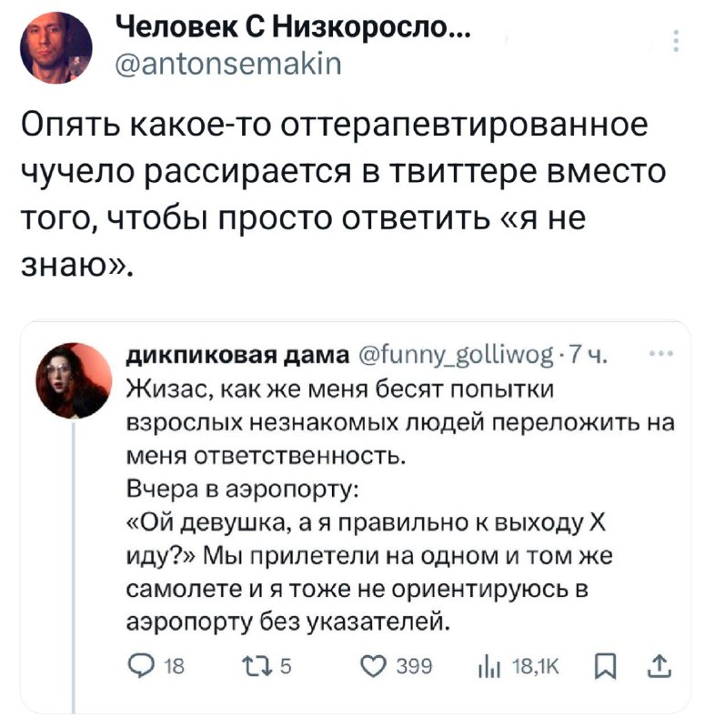Bookmark the quoted tweet

point(606,667)
